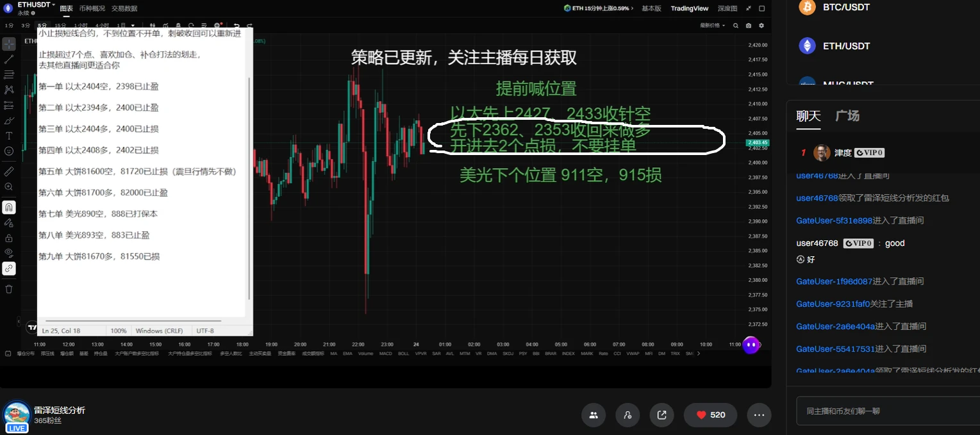Toggle lock all drawings

pos(9,238)
